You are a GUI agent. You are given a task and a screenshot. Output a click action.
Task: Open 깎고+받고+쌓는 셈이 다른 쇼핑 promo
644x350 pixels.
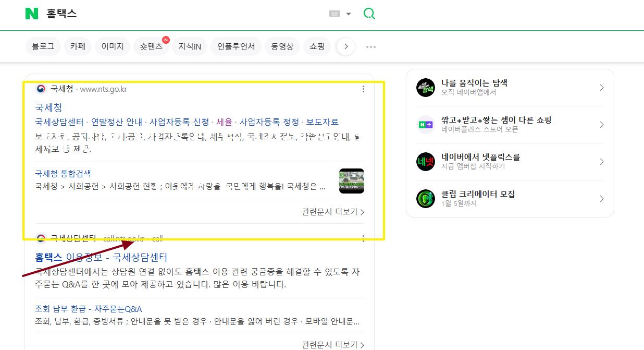coord(510,125)
